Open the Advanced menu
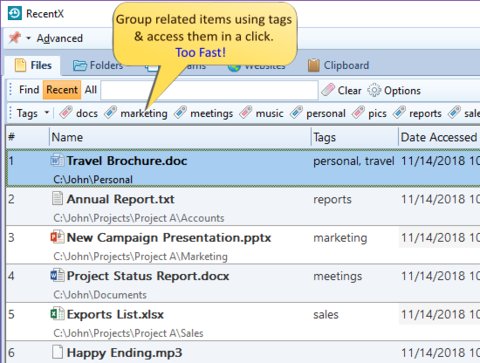The image size is (480, 363). click(x=59, y=38)
